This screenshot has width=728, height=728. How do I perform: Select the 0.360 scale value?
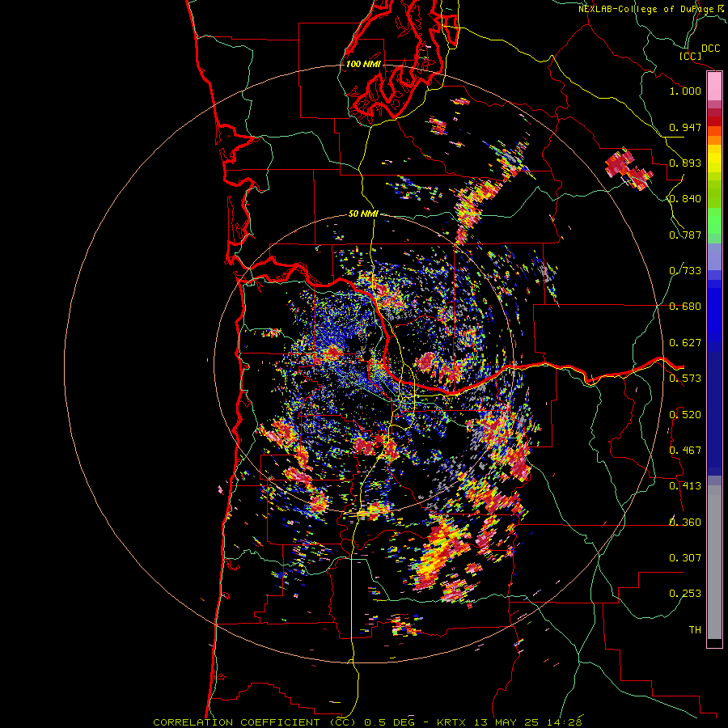click(685, 523)
